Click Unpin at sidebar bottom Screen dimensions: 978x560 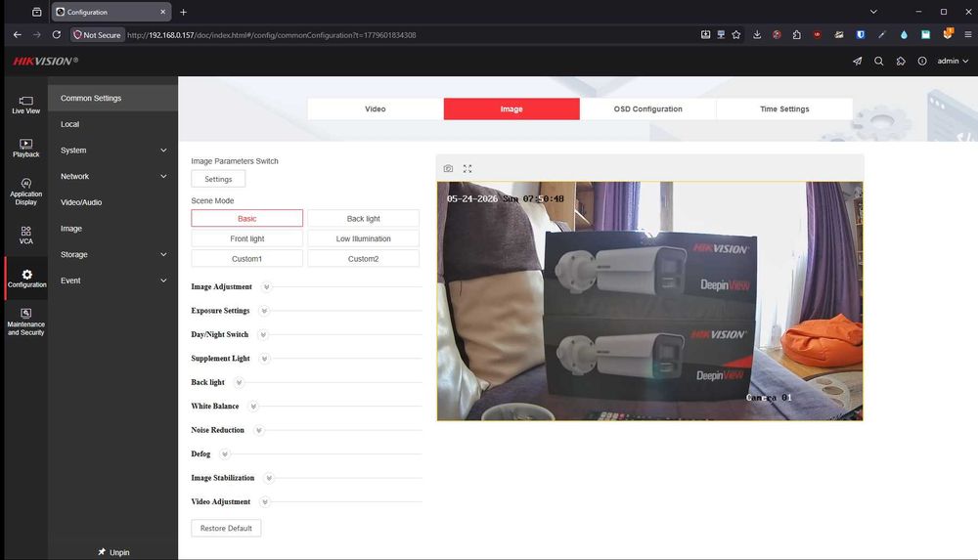[x=113, y=552]
